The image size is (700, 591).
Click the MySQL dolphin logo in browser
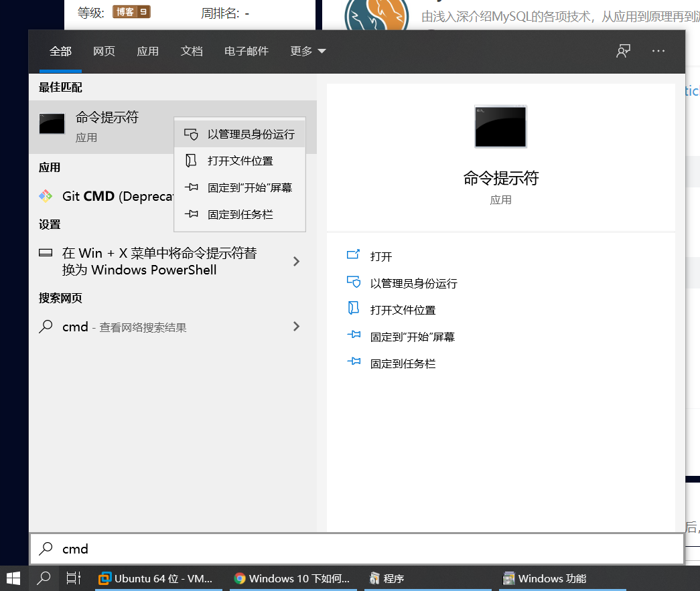(x=376, y=15)
